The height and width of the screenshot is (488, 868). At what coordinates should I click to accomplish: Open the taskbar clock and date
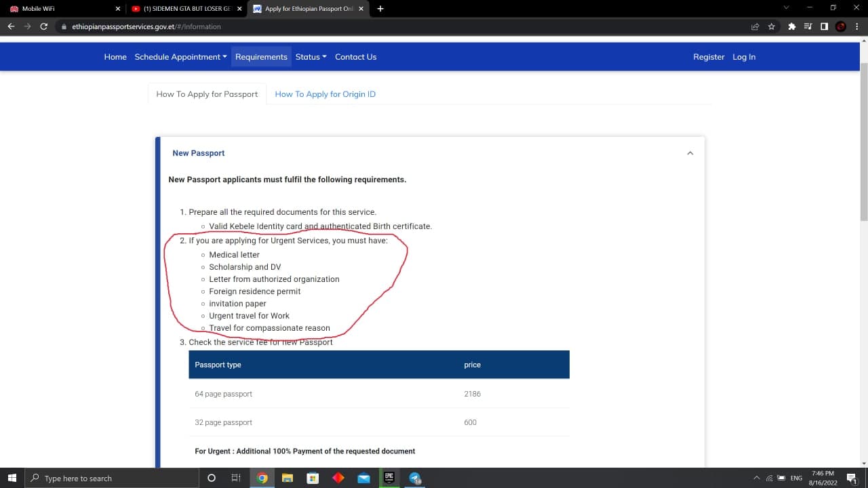point(823,478)
